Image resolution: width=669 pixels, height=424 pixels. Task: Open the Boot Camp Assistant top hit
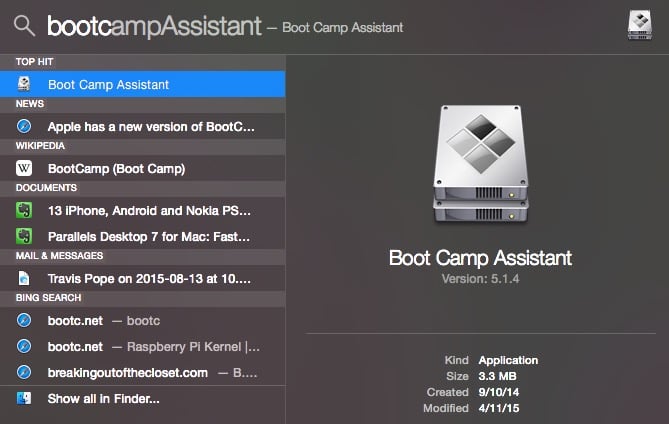143,84
